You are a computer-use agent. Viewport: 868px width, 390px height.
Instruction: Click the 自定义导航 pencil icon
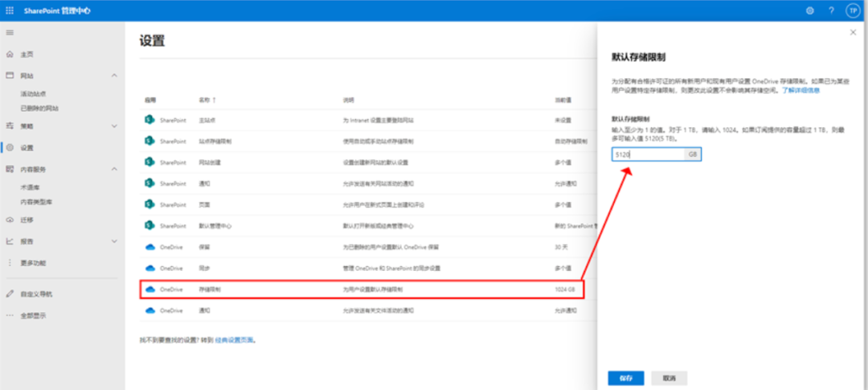click(10, 294)
